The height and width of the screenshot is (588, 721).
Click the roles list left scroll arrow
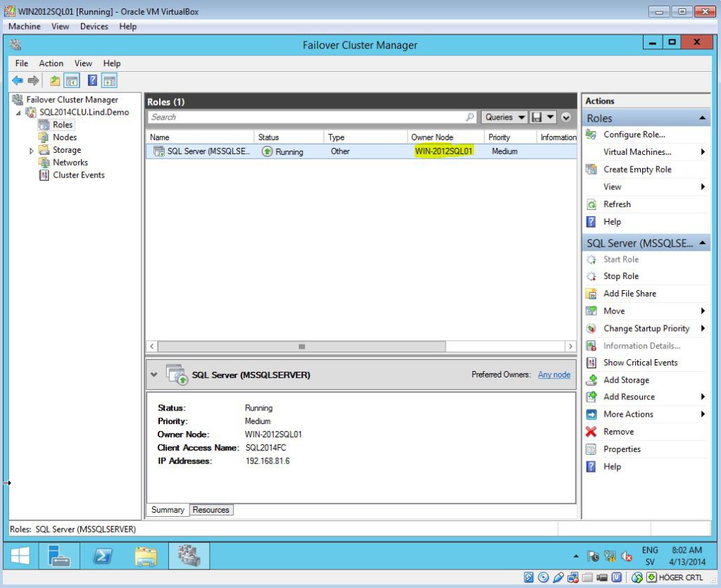[152, 346]
